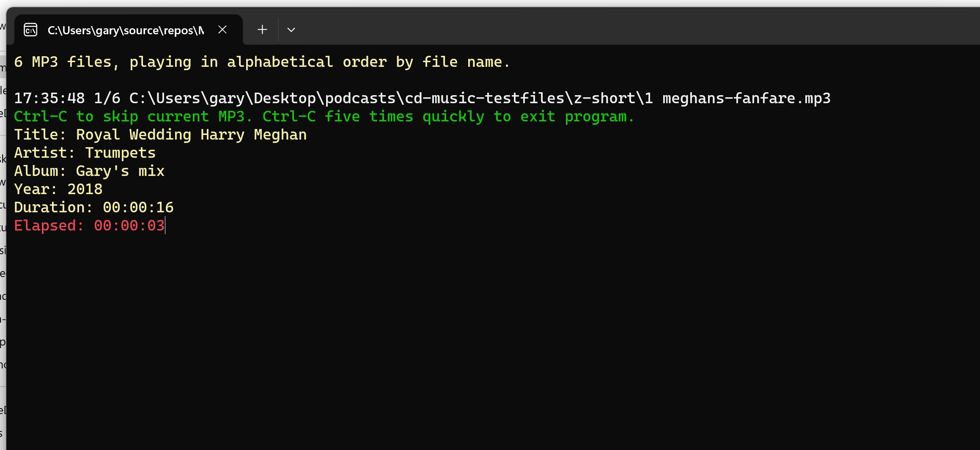The image size is (980, 450).
Task: Click the Title: Royal Wedding Harry Meghan line
Action: (x=160, y=135)
